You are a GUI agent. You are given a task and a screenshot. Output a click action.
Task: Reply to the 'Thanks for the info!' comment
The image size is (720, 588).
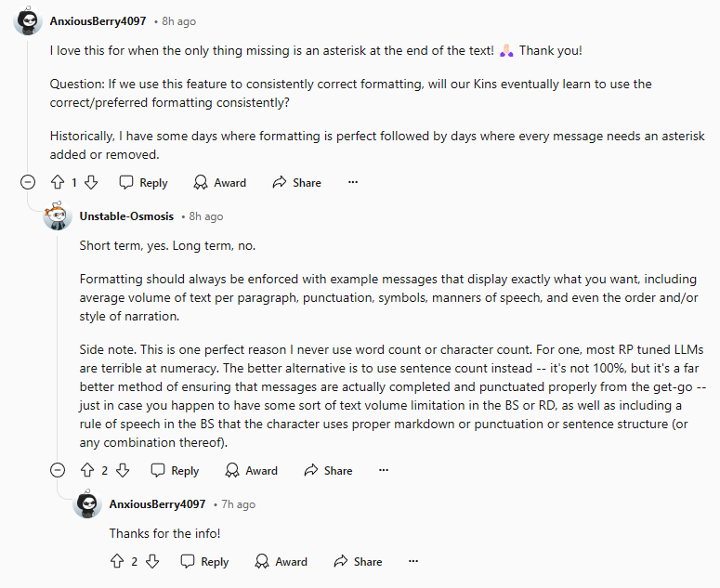point(204,561)
